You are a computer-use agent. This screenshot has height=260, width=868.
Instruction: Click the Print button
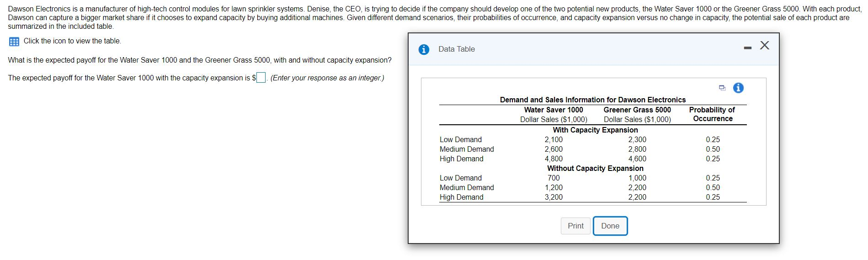tap(575, 226)
